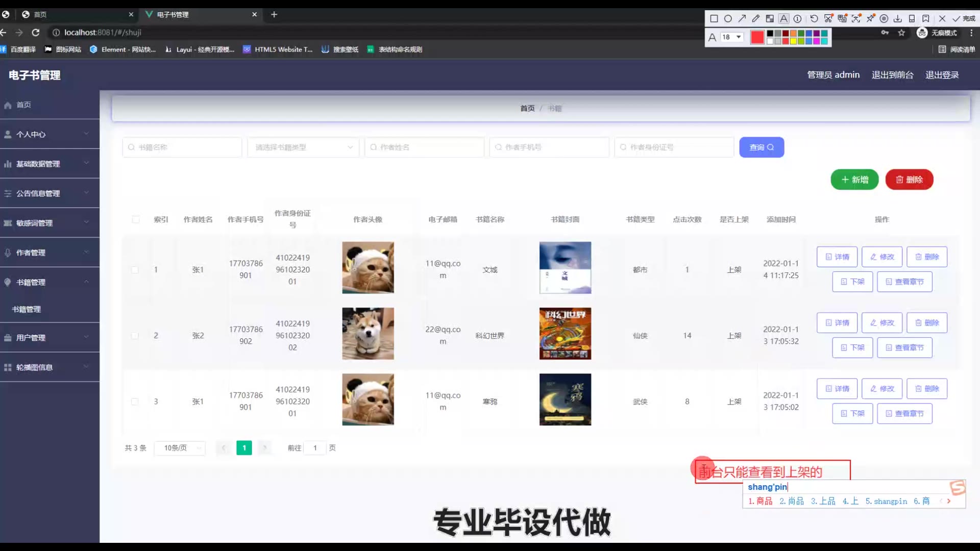Viewport: 980px width, 551px height.
Task: Click the green 新增 button
Action: pyautogui.click(x=854, y=180)
